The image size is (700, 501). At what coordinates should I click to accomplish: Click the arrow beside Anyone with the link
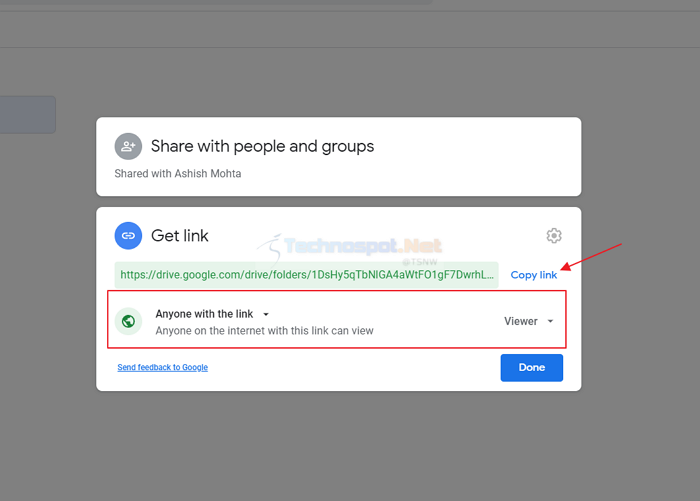click(266, 314)
